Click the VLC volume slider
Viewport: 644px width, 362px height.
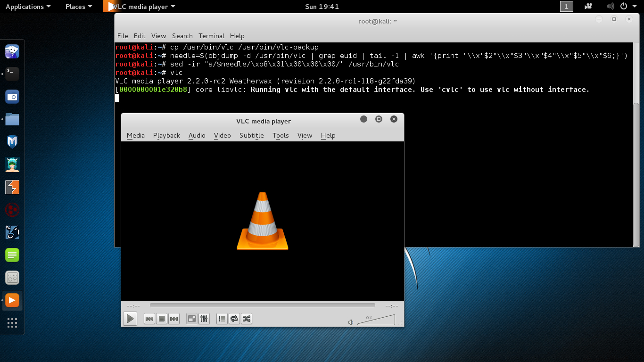(376, 320)
